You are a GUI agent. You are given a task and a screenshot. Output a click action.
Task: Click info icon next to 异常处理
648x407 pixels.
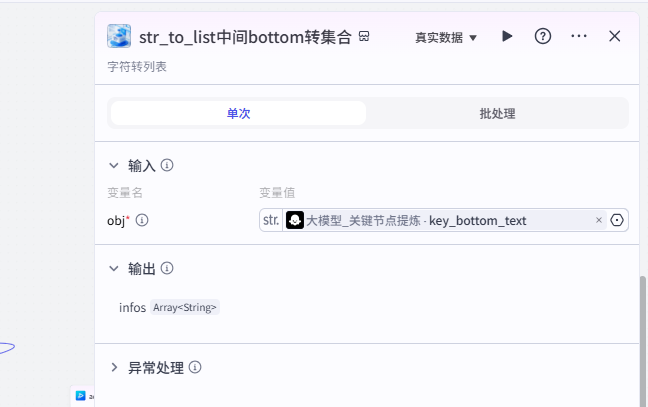pyautogui.click(x=195, y=367)
